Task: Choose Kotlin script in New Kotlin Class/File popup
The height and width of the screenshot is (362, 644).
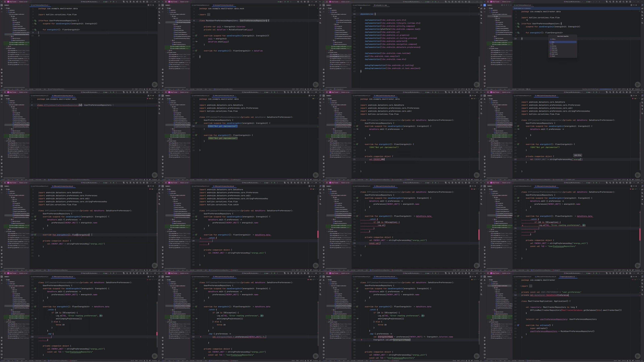Action: (x=563, y=54)
